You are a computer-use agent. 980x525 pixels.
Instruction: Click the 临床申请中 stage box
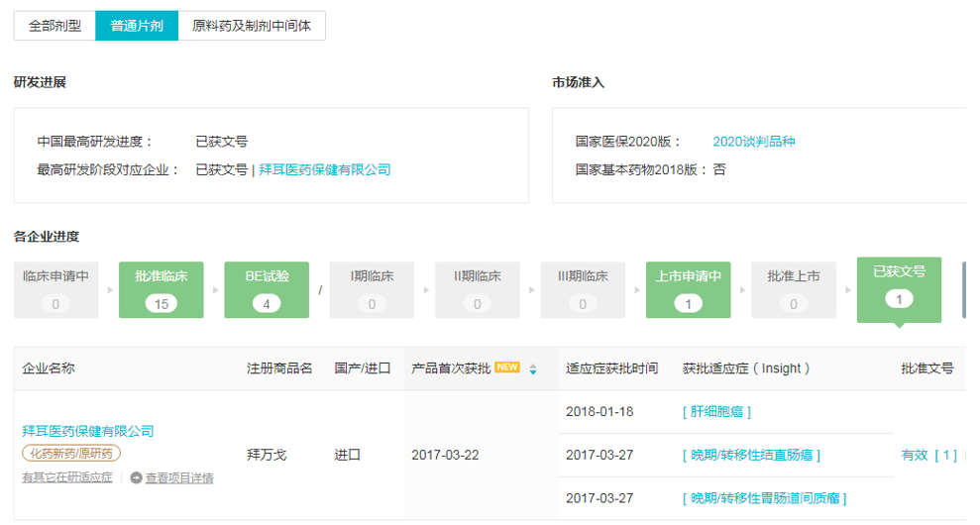tap(55, 289)
